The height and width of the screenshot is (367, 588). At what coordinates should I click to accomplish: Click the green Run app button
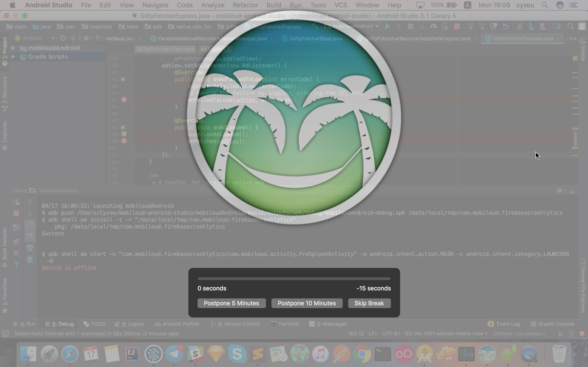(x=387, y=26)
